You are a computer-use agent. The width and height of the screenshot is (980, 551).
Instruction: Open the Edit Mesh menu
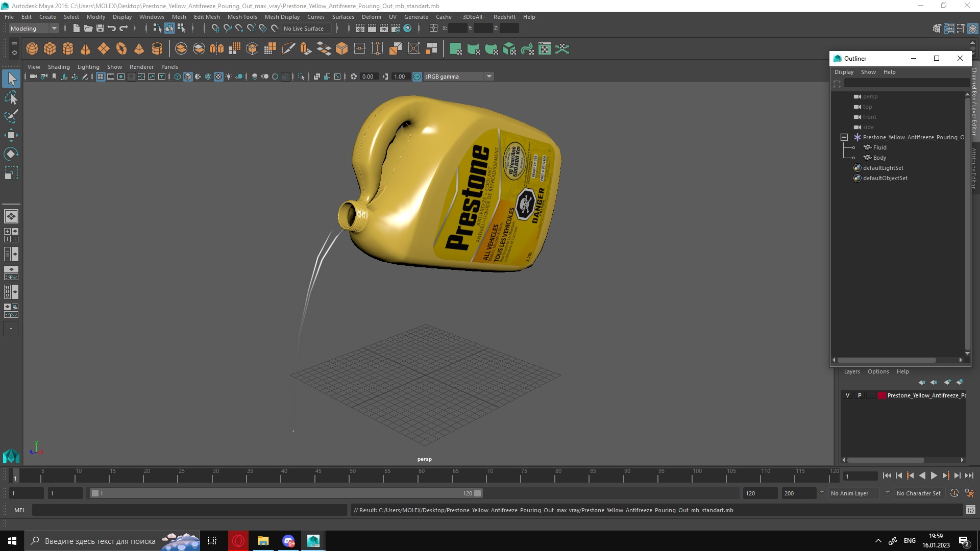pyautogui.click(x=207, y=17)
